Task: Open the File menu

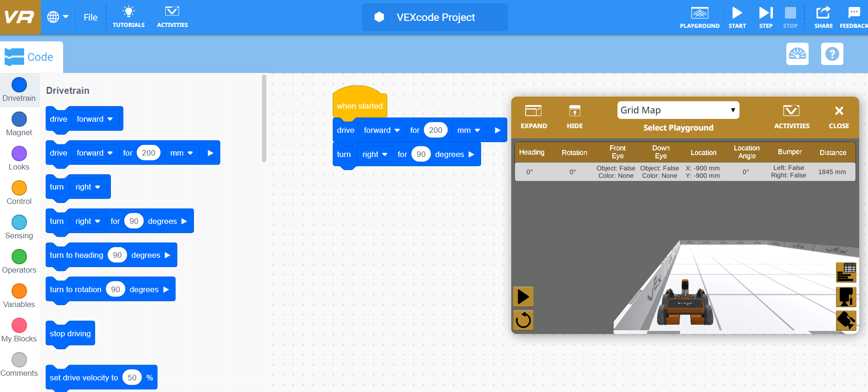Action: coord(90,17)
